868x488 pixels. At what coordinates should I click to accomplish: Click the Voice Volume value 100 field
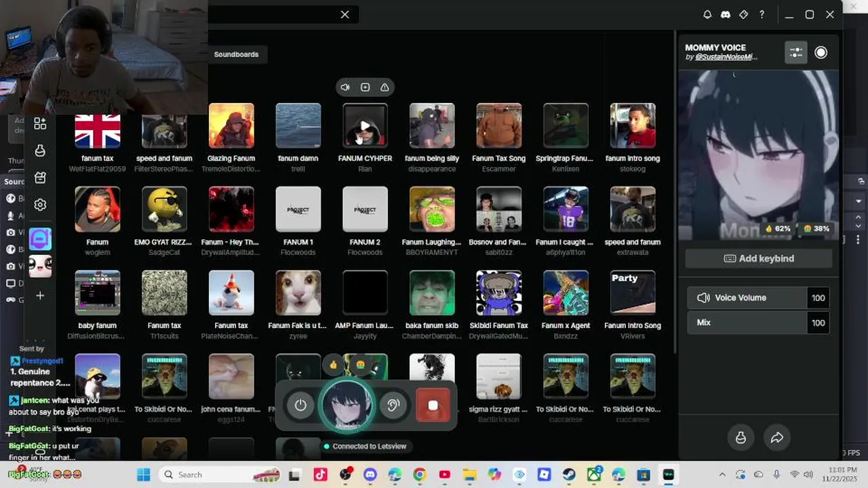click(818, 298)
